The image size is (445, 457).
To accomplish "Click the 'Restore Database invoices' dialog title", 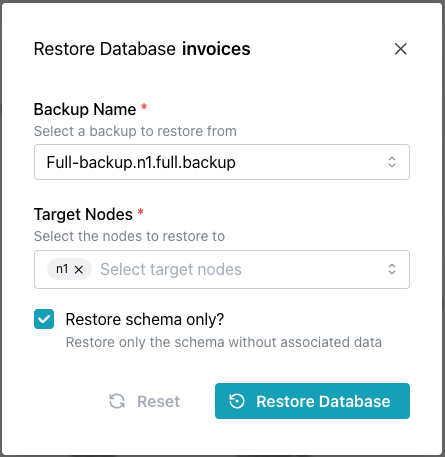I will tap(142, 49).
